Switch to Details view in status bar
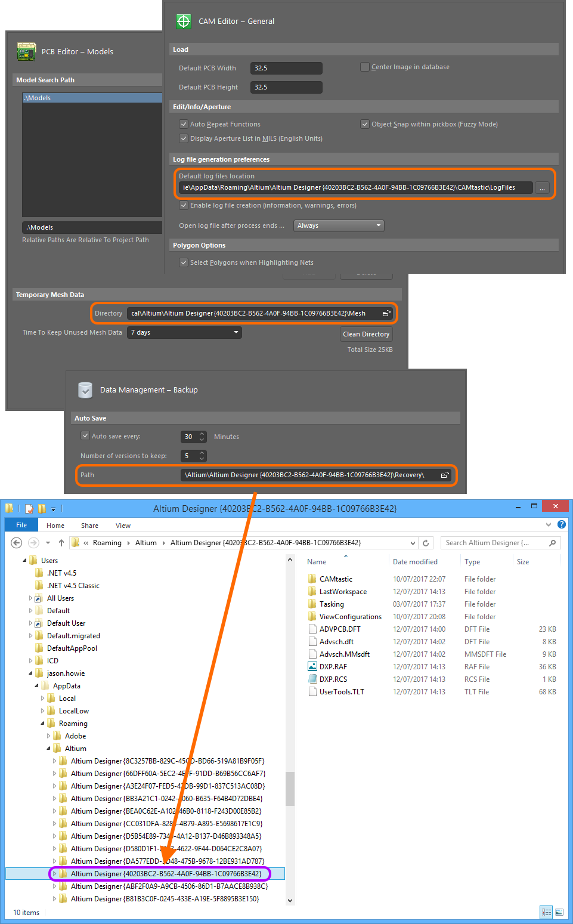The image size is (573, 924). click(546, 912)
